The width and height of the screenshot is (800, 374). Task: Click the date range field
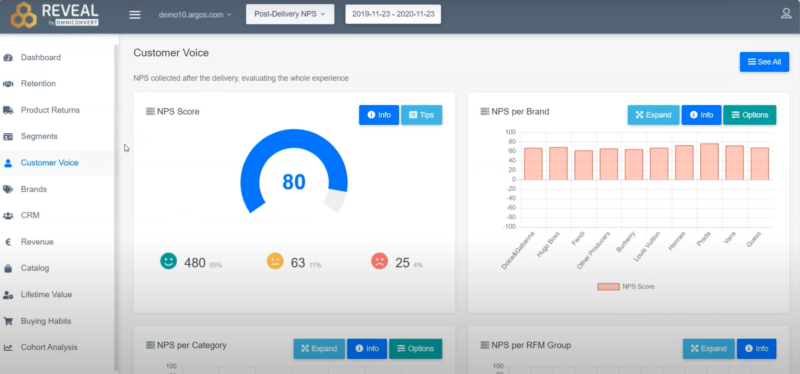(x=393, y=14)
